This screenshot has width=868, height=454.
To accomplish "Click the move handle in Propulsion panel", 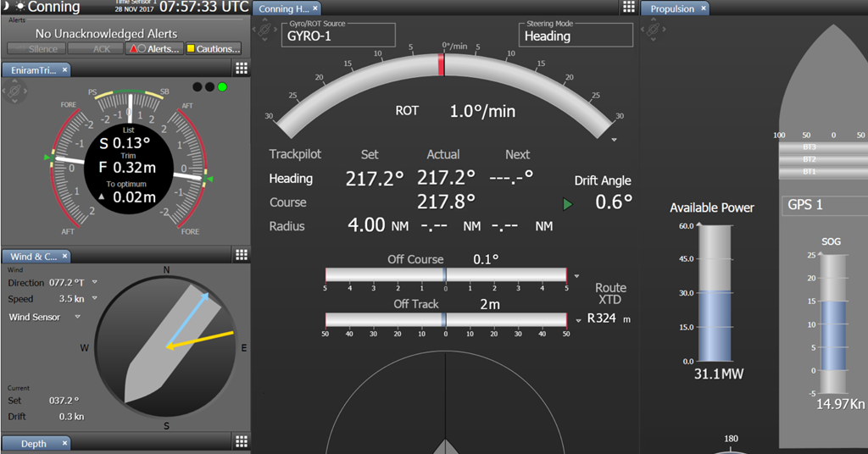I will pos(654,30).
